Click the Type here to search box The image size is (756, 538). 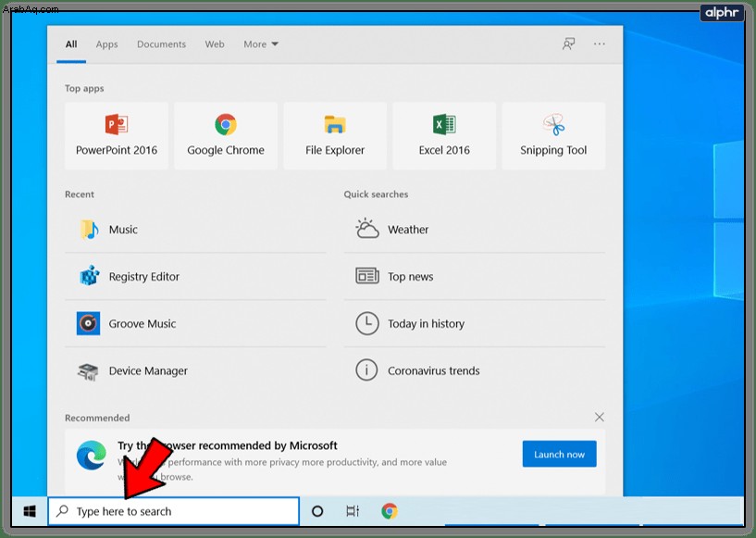pos(174,511)
